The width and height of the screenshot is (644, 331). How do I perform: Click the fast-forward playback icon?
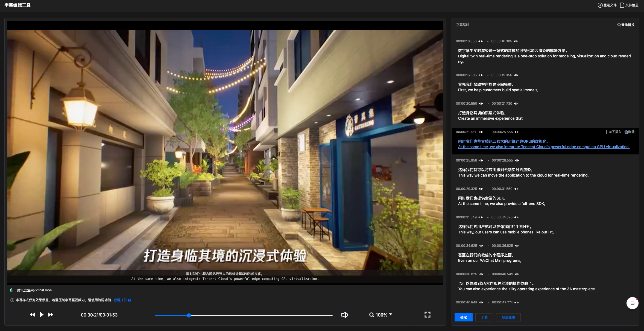(x=51, y=315)
